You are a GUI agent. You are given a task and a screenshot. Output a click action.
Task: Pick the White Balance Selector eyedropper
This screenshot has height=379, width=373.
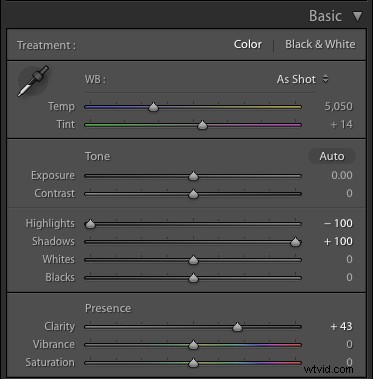click(x=33, y=81)
